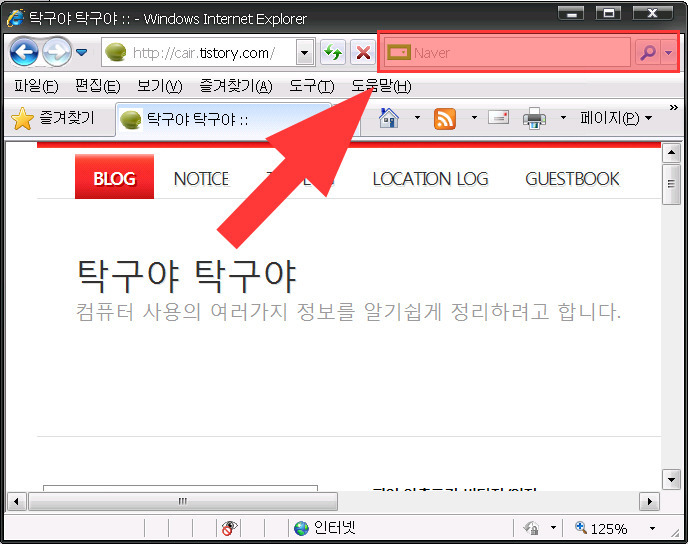Refresh the page with green arrows icon
The width and height of the screenshot is (688, 544).
tap(333, 53)
